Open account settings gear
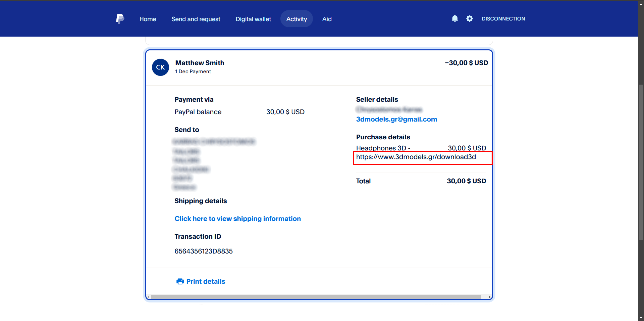 (x=470, y=19)
